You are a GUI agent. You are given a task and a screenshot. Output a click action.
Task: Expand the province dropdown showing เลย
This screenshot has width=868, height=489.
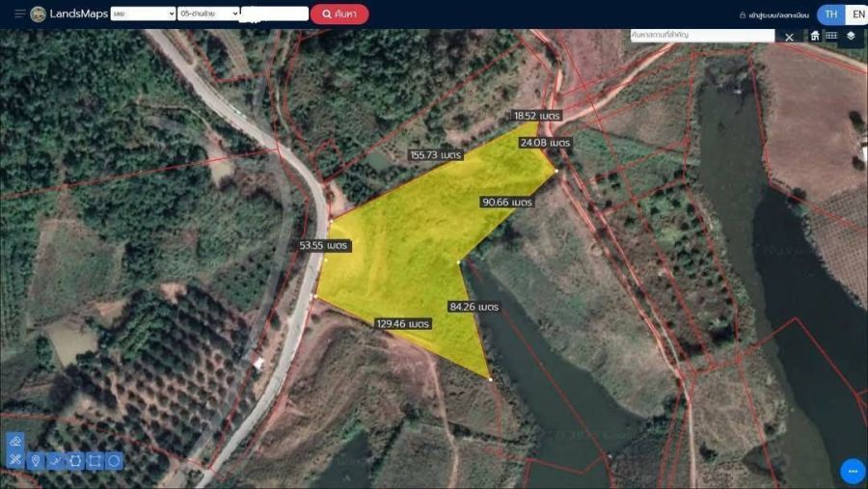(x=143, y=14)
